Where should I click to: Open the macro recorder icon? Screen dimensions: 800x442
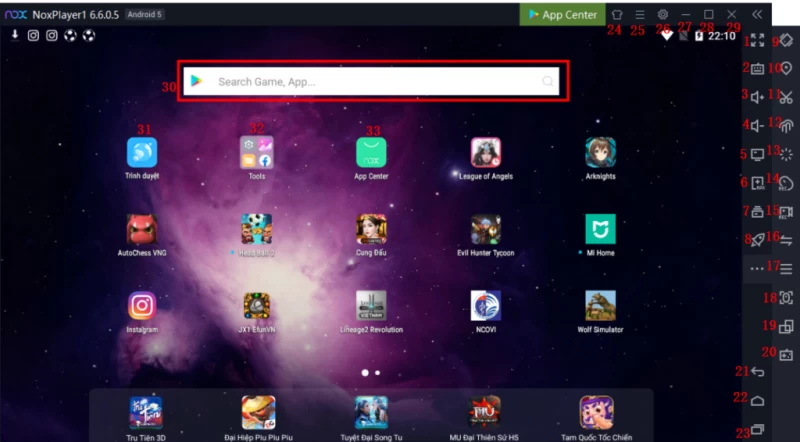tap(786, 183)
